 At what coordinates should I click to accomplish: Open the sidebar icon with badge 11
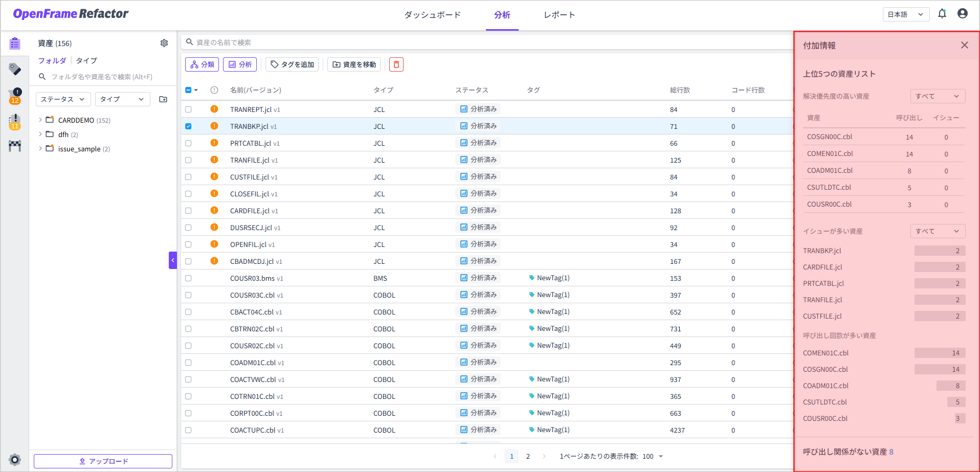pyautogui.click(x=15, y=122)
